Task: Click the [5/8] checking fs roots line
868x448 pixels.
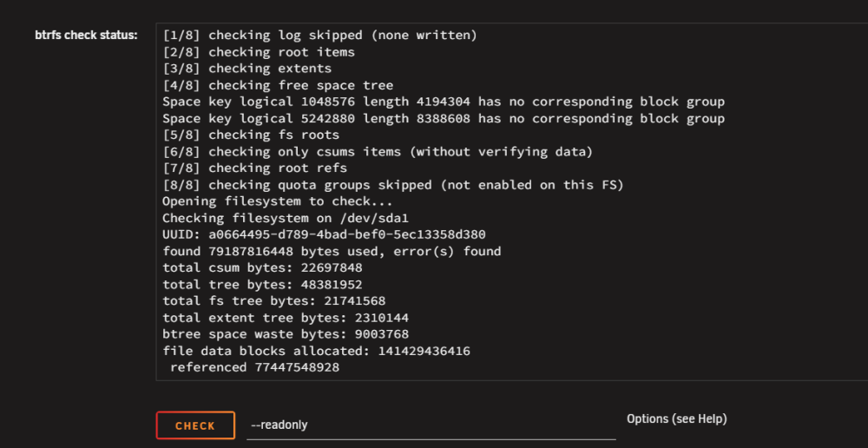Action: 251,135
